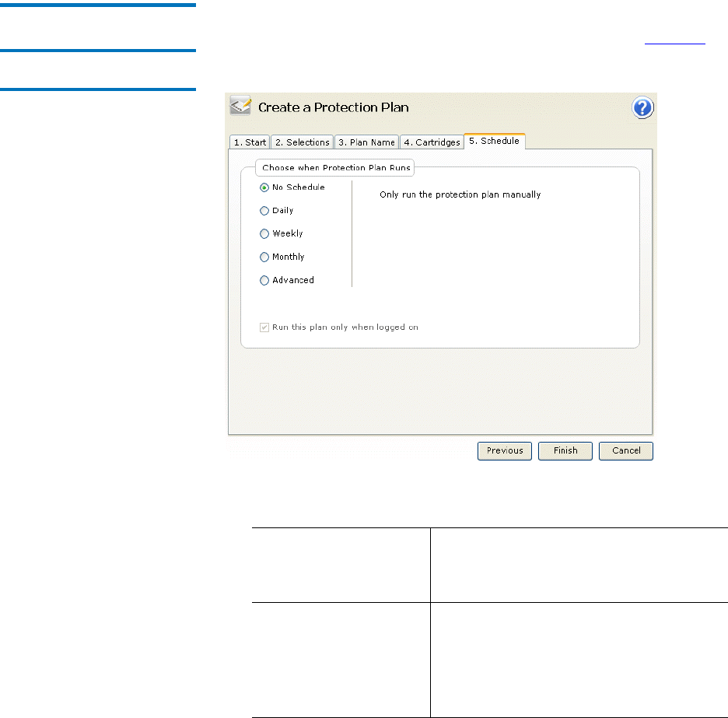Open the 4. Cartridges tab
This screenshot has height=718, width=728.
pos(431,142)
